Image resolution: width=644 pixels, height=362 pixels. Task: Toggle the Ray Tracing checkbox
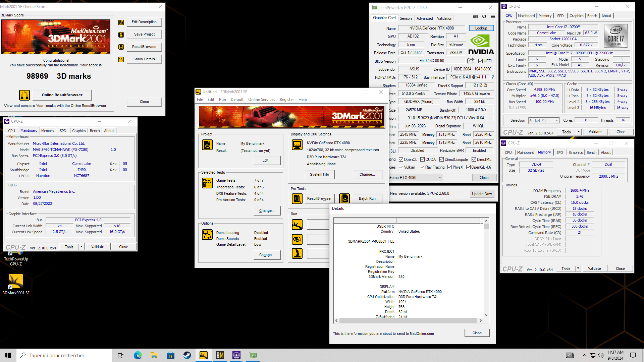[422, 167]
